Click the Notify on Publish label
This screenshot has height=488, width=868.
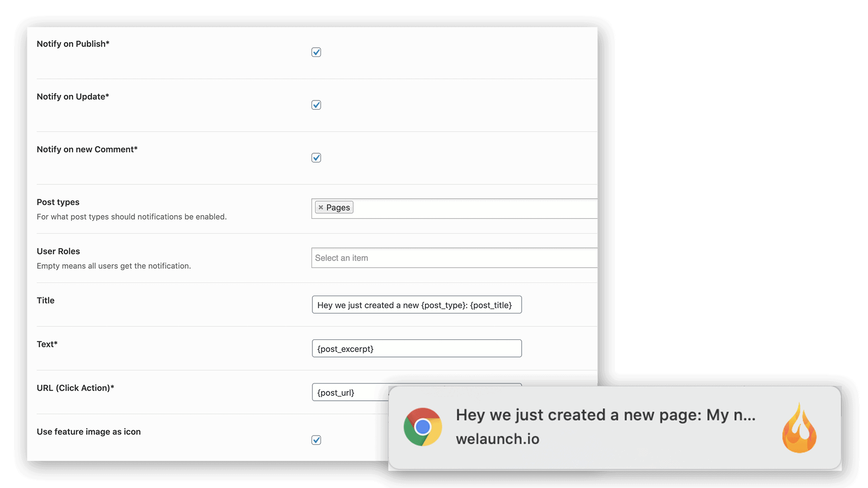[x=73, y=44]
